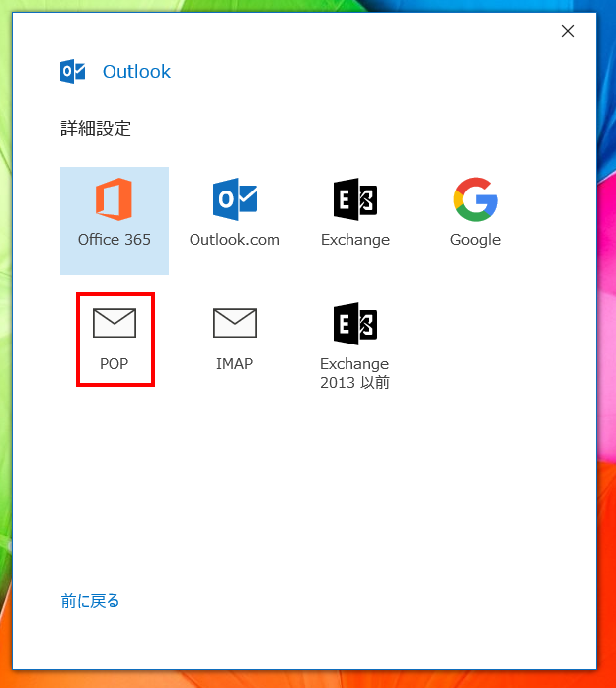
Task: Close the Outlook account setup dialog
Action: (568, 31)
